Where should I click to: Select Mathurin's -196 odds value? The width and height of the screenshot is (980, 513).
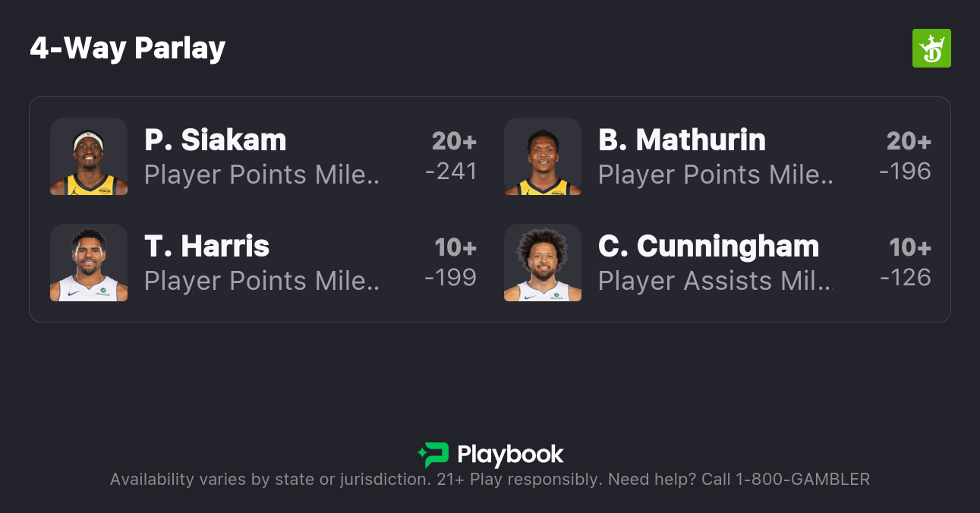(905, 172)
